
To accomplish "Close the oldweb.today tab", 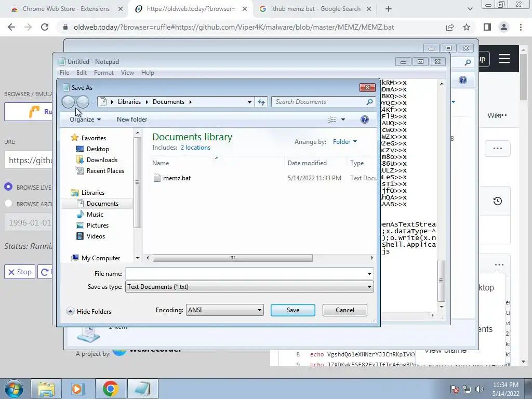I will coord(245,9).
